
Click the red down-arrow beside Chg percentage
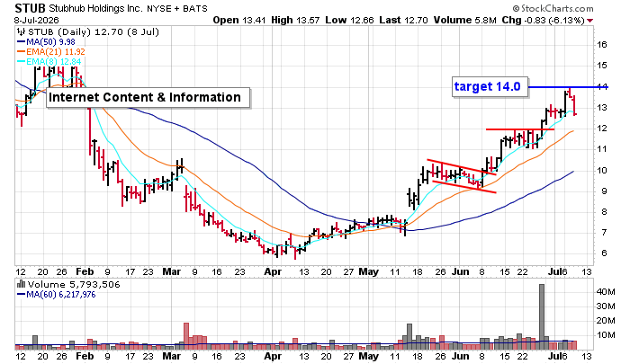(x=589, y=21)
